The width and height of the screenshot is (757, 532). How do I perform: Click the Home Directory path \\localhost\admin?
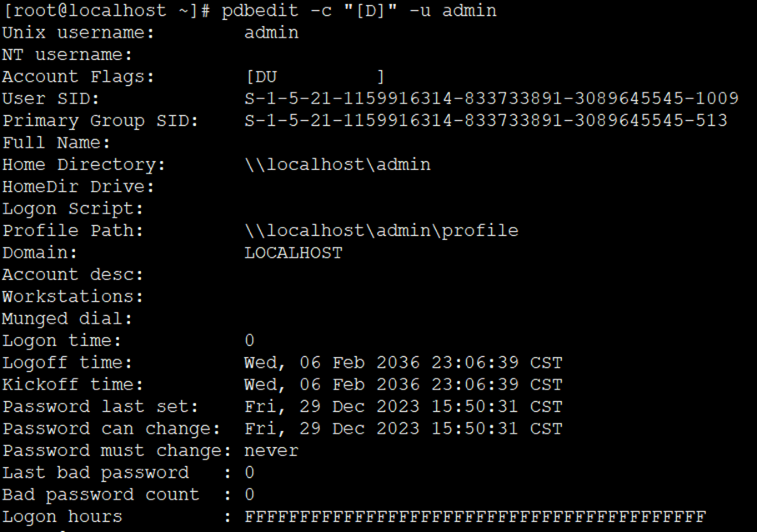[338, 164]
